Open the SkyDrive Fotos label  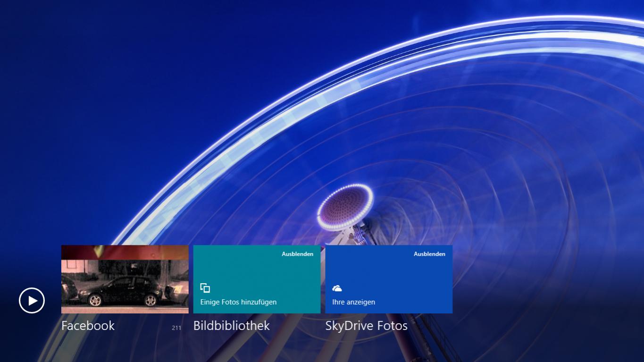click(x=367, y=326)
